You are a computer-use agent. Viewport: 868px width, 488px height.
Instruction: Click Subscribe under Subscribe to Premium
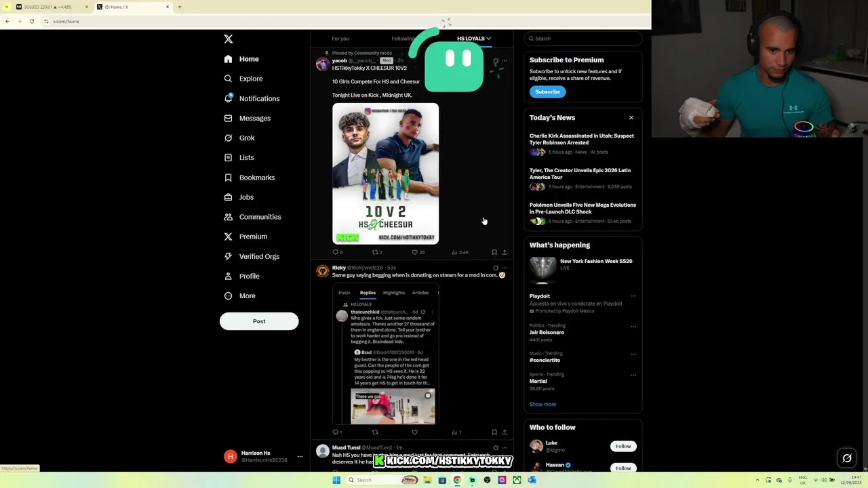pos(547,92)
